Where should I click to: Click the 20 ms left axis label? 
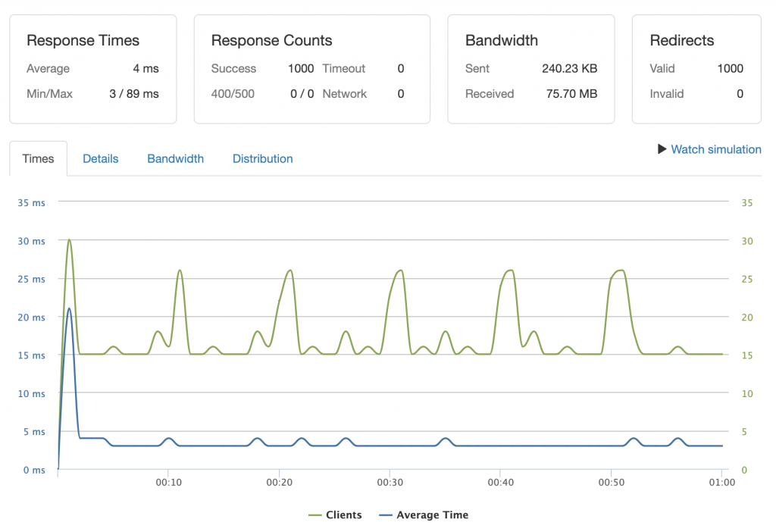(x=31, y=318)
